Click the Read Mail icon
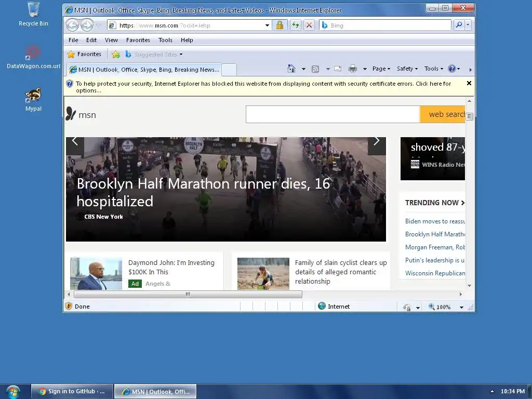 tap(338, 69)
